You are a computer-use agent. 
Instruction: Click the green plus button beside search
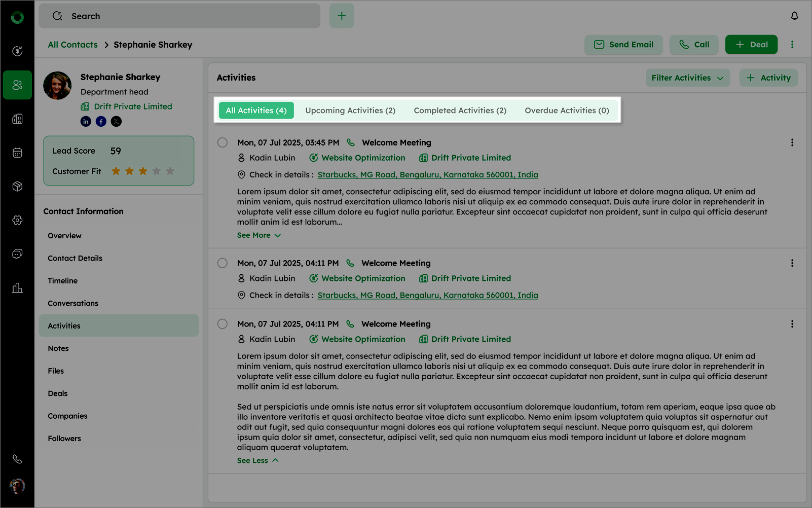[x=342, y=16]
